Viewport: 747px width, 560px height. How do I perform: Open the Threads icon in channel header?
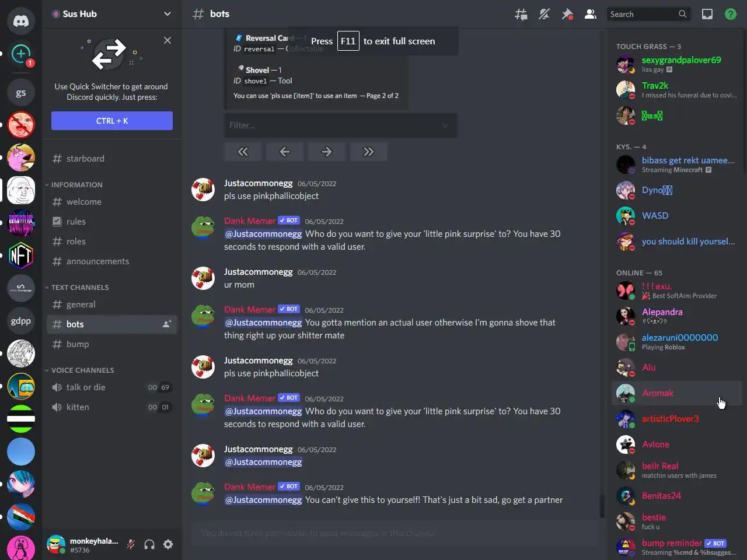tap(521, 14)
